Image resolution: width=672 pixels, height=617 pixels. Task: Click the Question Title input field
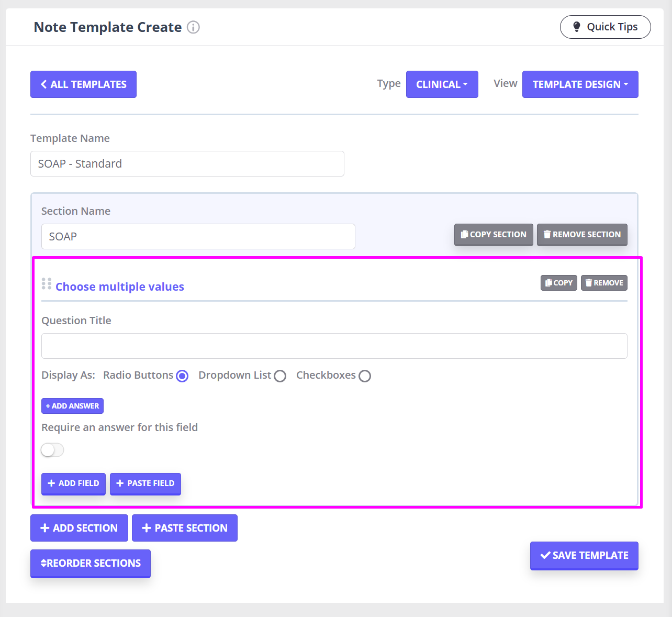point(334,346)
